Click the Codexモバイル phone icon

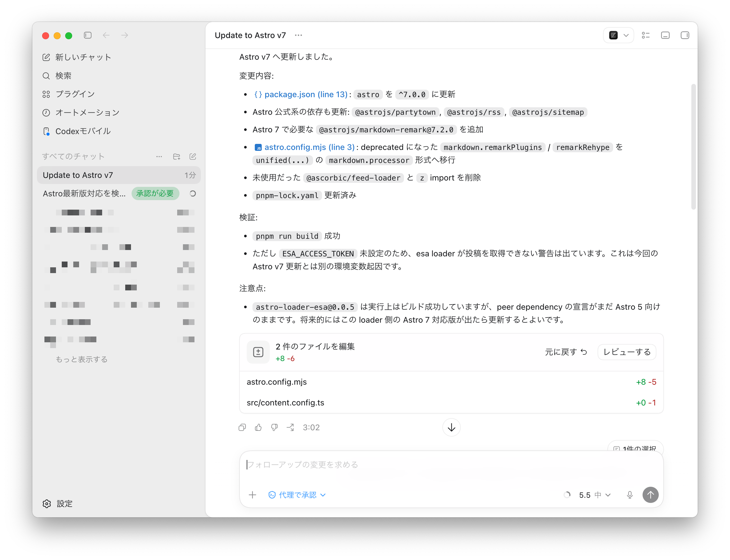click(46, 131)
